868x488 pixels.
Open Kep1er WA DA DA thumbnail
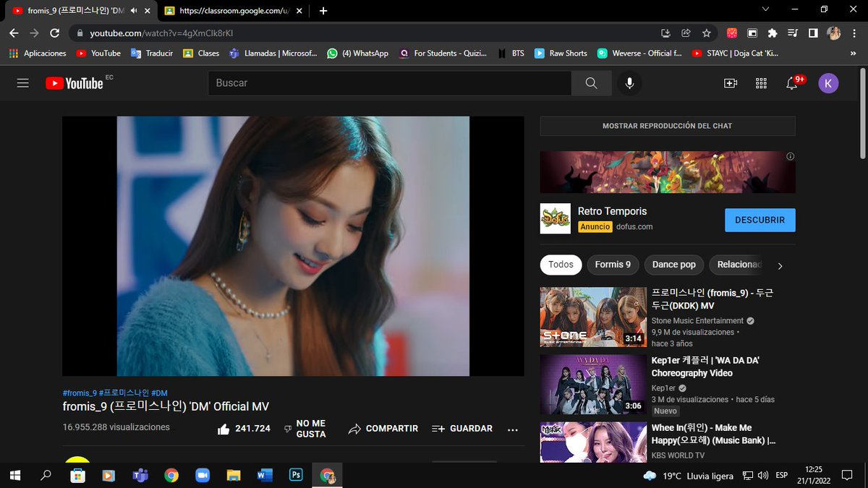tap(593, 384)
